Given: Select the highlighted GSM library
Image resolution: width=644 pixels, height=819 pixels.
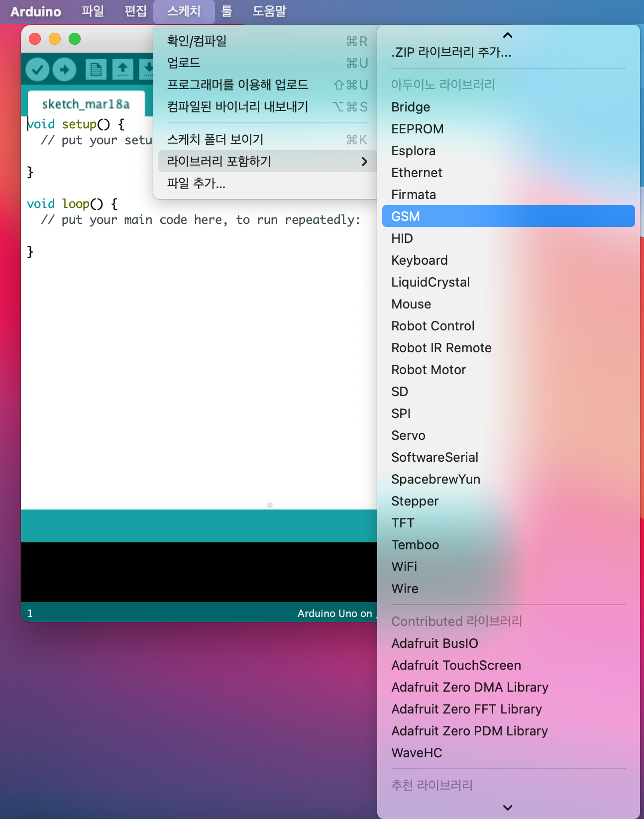Looking at the screenshot, I should tap(508, 216).
